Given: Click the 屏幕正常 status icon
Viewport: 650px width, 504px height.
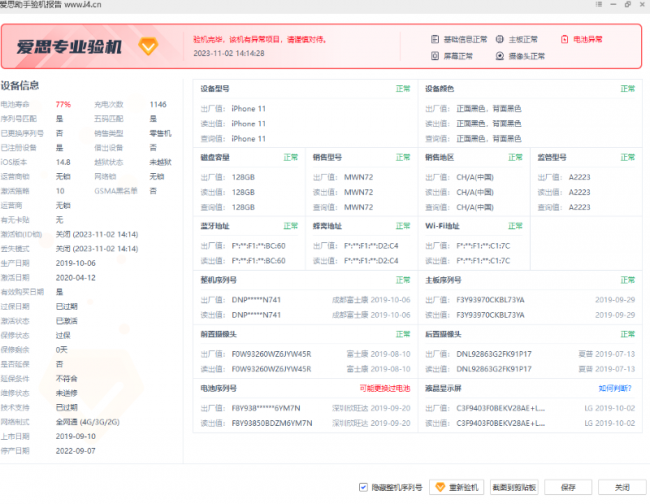Looking at the screenshot, I should click(x=434, y=56).
